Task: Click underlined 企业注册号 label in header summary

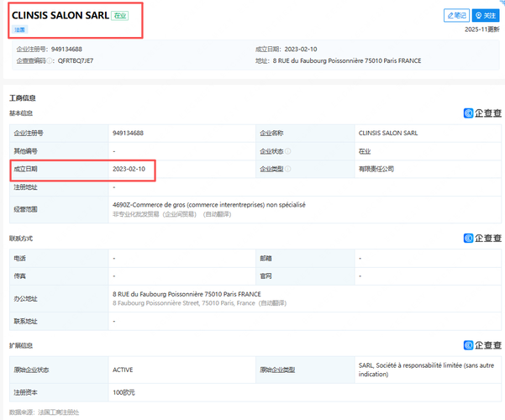Action: click(31, 49)
